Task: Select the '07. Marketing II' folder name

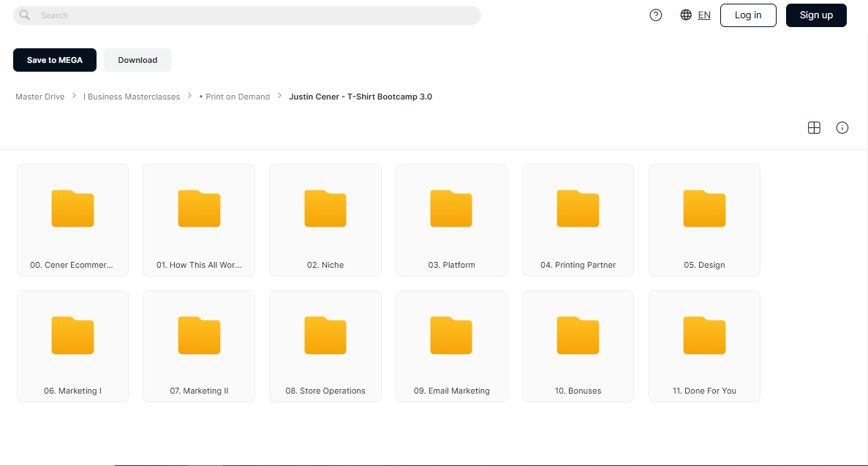Action: point(199,391)
